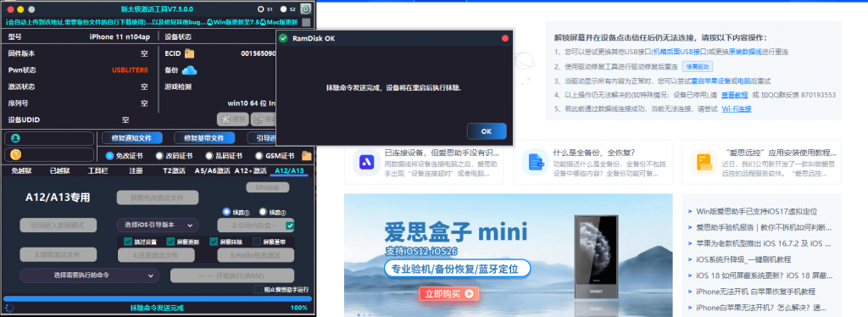This screenshot has height=317, width=868.
Task: Click 修复基带文件 button
Action: (x=204, y=138)
